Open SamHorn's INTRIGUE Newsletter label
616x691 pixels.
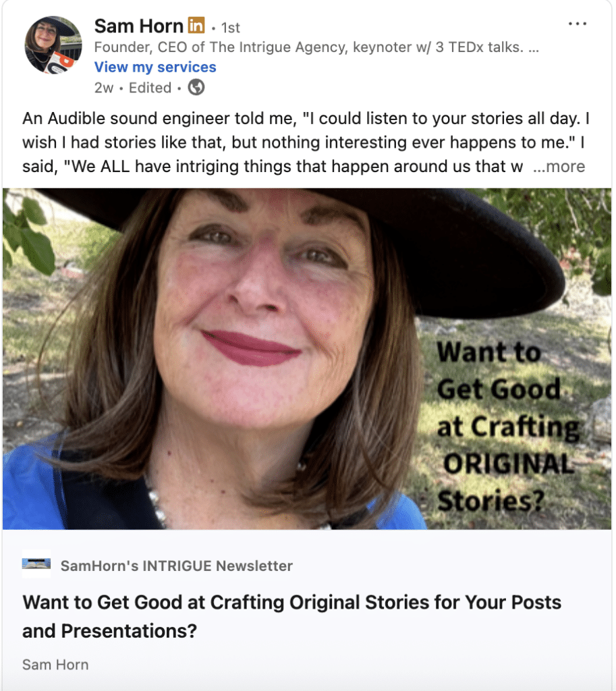point(176,565)
